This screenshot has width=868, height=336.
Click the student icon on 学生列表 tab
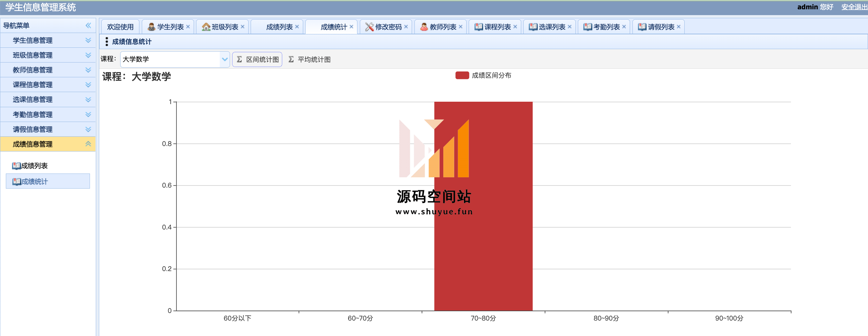(x=151, y=27)
